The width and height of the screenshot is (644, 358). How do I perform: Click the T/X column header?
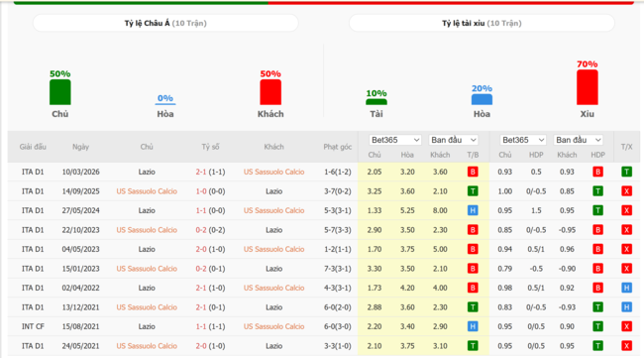[627, 147]
